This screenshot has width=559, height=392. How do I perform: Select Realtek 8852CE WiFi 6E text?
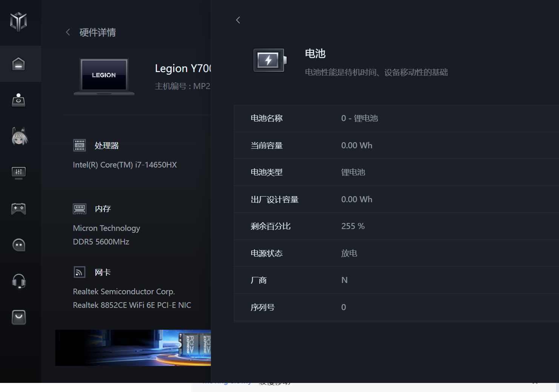click(x=132, y=305)
